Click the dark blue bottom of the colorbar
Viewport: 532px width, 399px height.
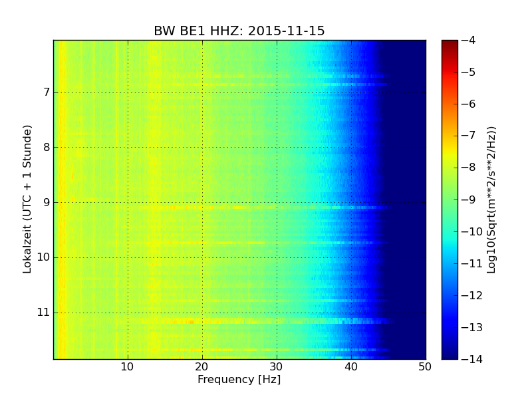pos(450,356)
